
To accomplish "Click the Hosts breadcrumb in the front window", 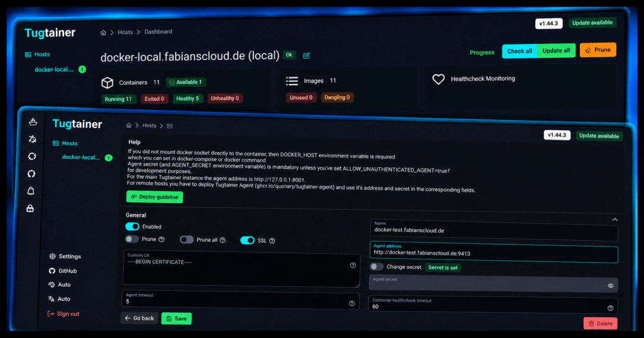I will tap(149, 126).
